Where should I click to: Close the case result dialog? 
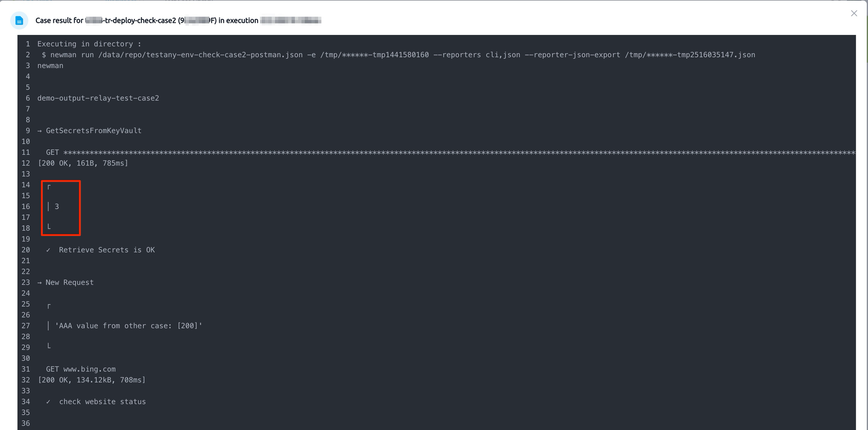tap(854, 13)
